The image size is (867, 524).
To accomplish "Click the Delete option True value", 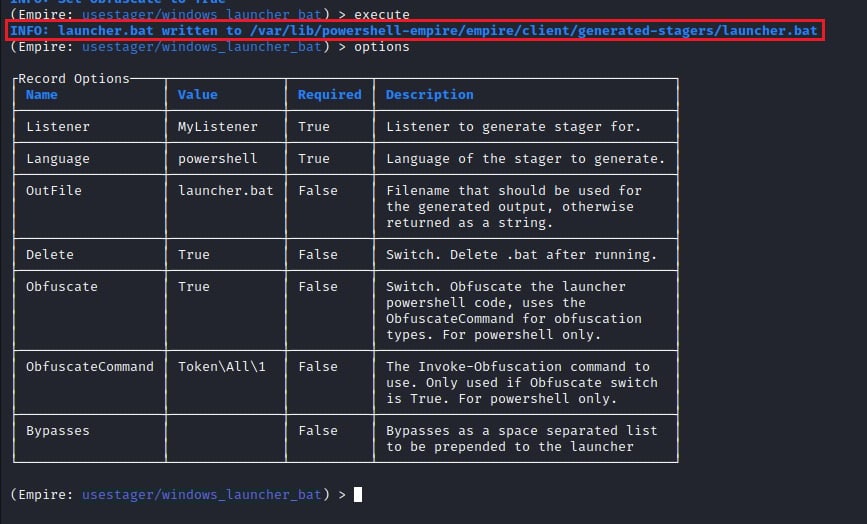I will (x=194, y=255).
